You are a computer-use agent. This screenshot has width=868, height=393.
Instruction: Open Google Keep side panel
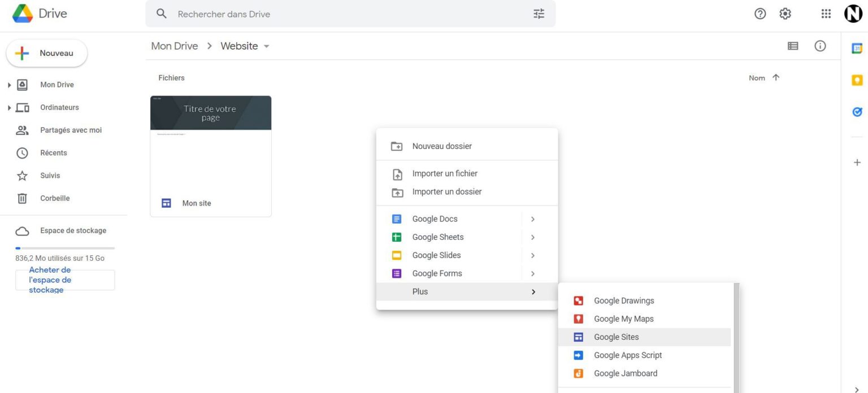[857, 80]
